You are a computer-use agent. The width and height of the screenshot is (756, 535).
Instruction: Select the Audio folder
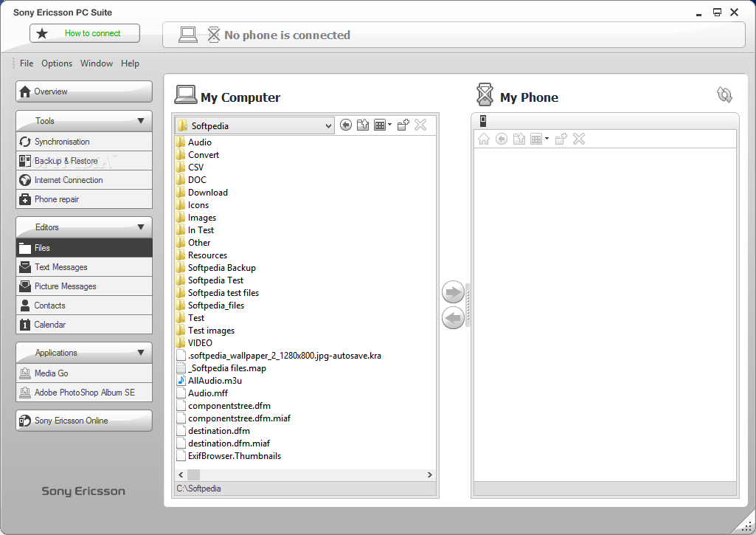[x=194, y=142]
